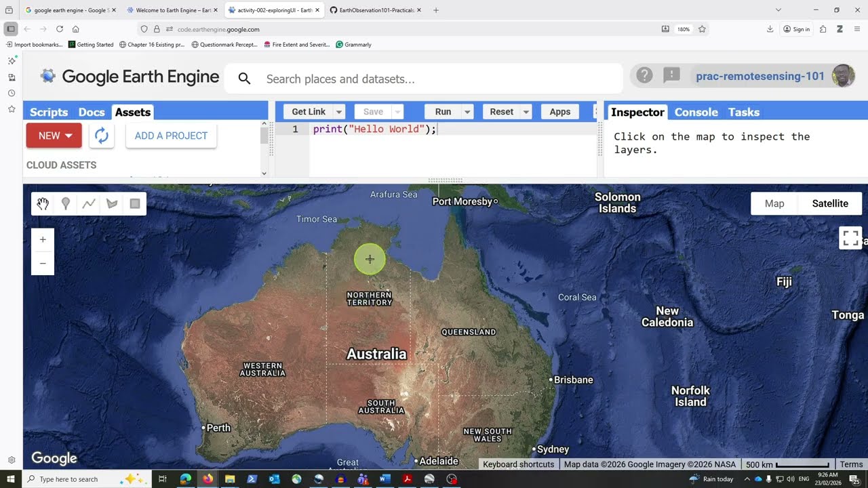Refresh the assets list
The width and height of the screenshot is (868, 488).
point(102,136)
